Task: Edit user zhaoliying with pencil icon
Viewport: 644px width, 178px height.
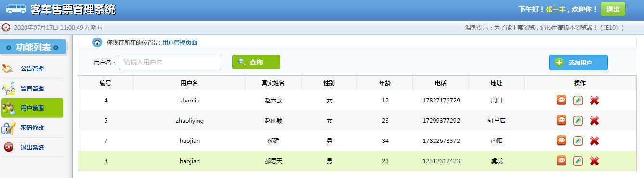Action: 578,120
